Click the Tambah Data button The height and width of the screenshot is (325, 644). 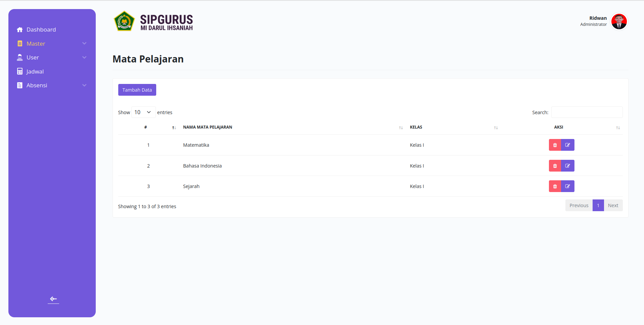tap(137, 90)
